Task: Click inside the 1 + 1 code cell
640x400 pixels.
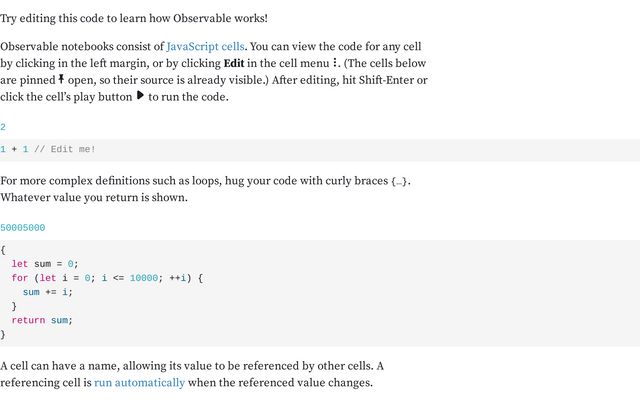Action: [x=320, y=150]
